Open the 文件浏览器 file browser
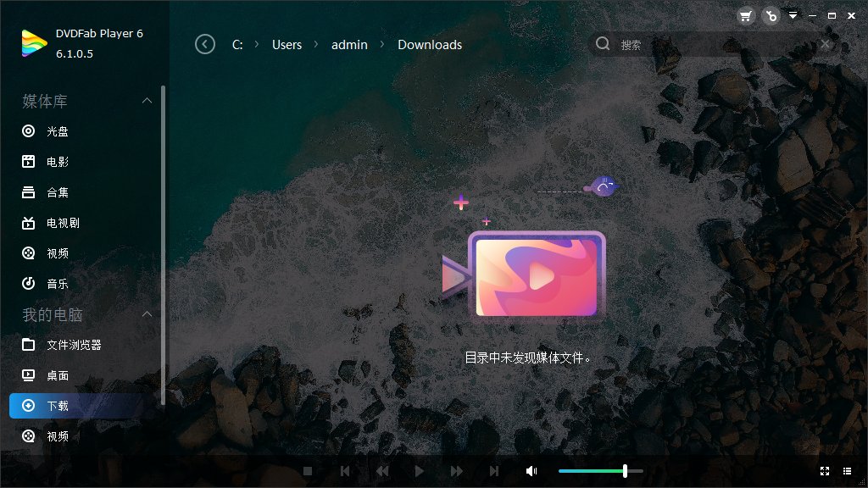Image resolution: width=868 pixels, height=488 pixels. pyautogui.click(x=27, y=345)
